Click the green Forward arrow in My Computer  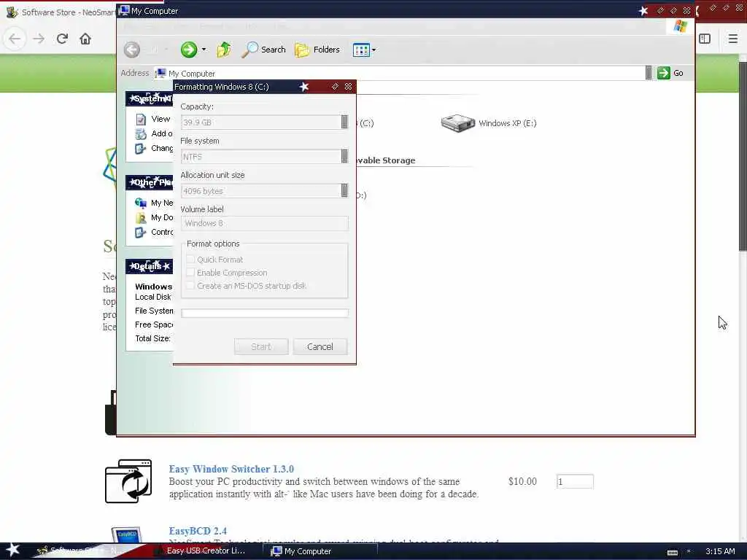point(189,50)
